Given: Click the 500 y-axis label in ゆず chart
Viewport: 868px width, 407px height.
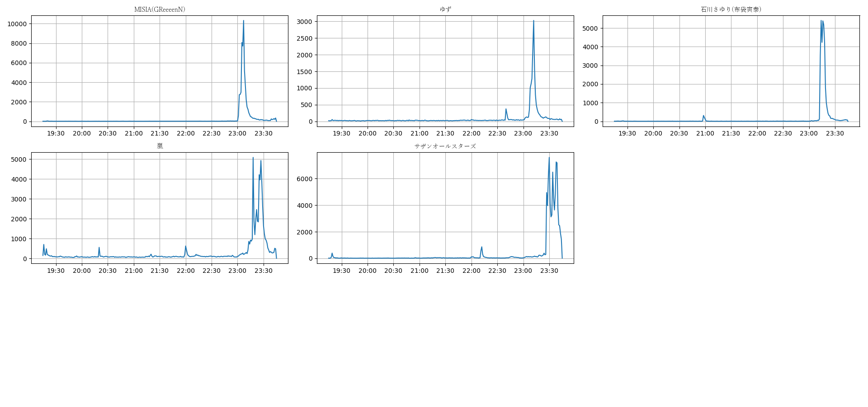Looking at the screenshot, I should [307, 105].
